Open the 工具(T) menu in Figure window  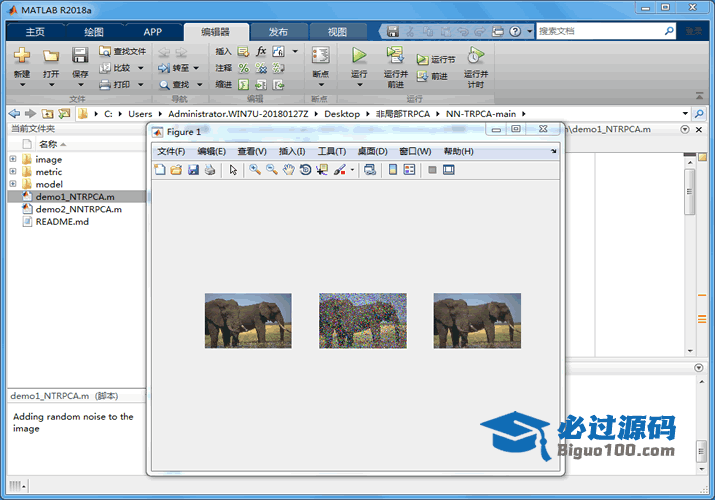[331, 151]
